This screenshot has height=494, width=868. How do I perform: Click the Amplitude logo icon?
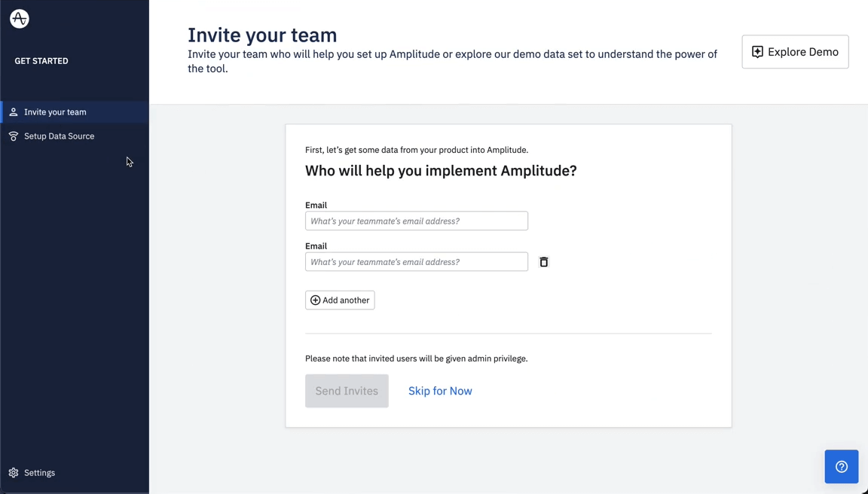pos(20,19)
